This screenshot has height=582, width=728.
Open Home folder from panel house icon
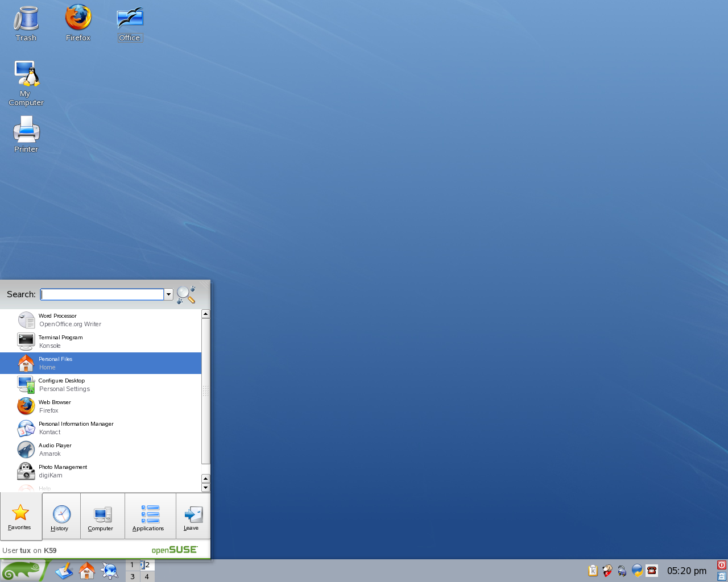pos(87,571)
